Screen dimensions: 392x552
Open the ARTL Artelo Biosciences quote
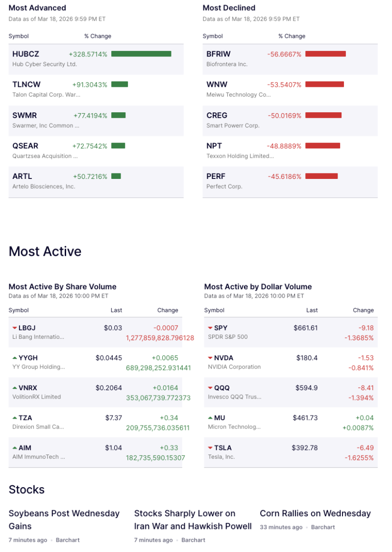[22, 176]
